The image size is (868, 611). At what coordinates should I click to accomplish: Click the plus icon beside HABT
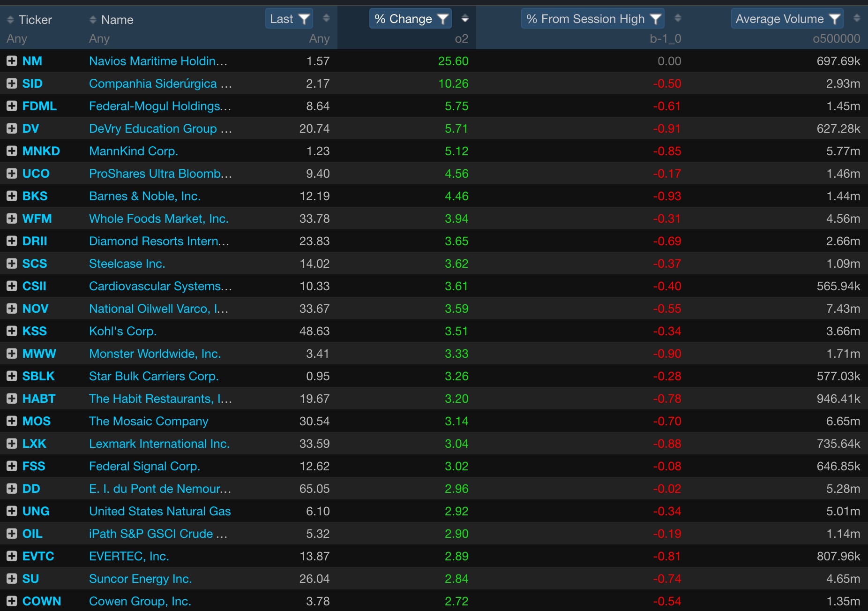[x=12, y=399]
